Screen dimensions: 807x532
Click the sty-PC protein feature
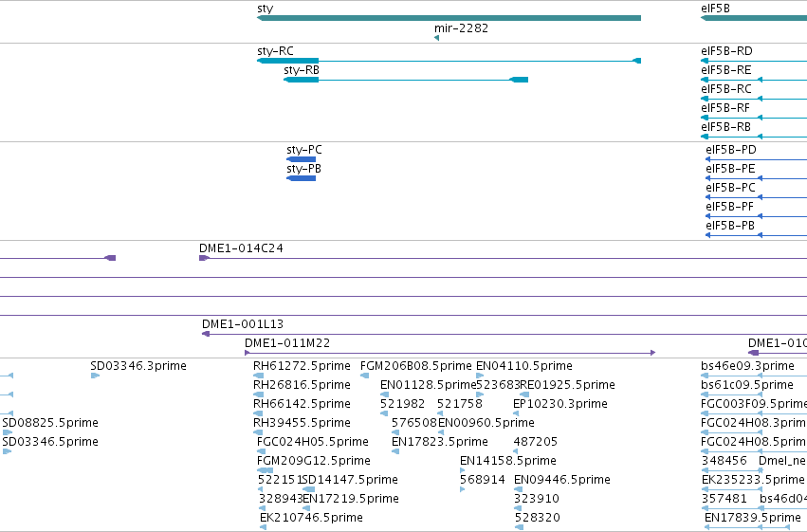pos(301,159)
